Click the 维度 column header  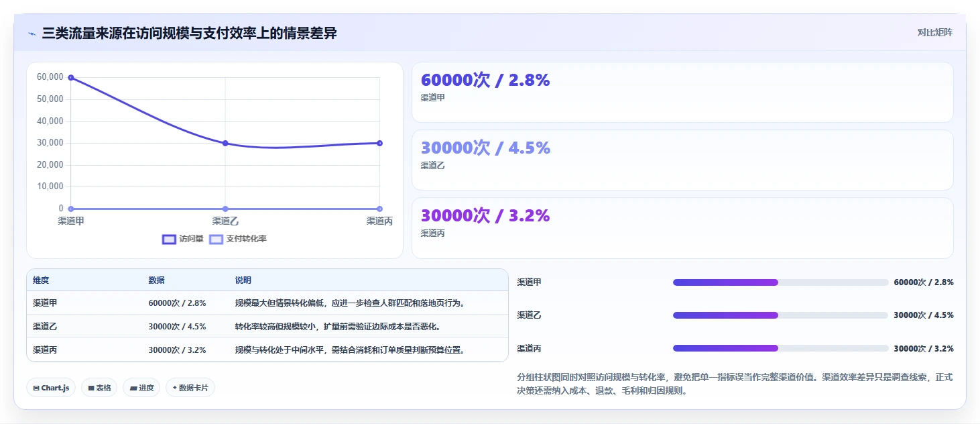[41, 280]
